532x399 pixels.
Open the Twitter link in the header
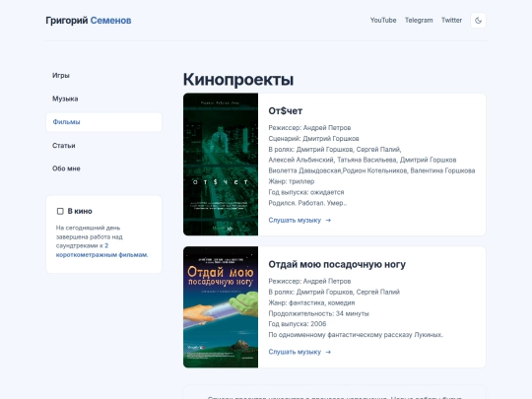click(451, 21)
